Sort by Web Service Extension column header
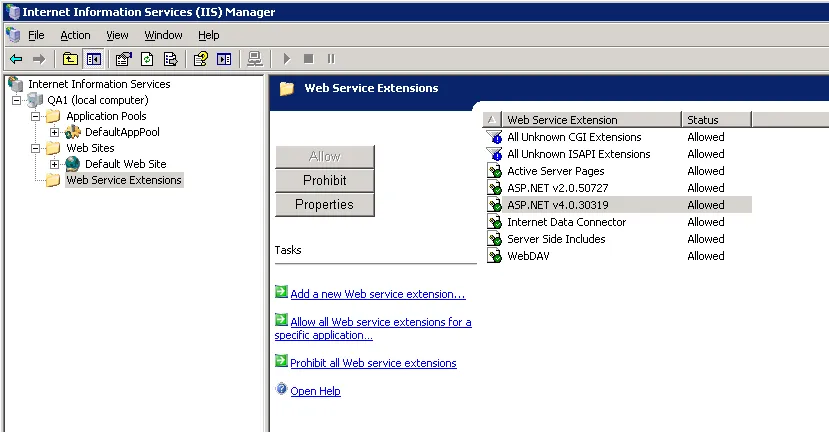 point(591,120)
